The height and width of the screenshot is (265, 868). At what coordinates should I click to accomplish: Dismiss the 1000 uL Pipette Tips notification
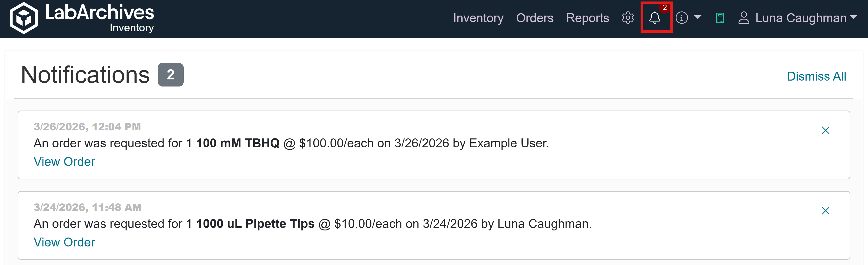(825, 211)
